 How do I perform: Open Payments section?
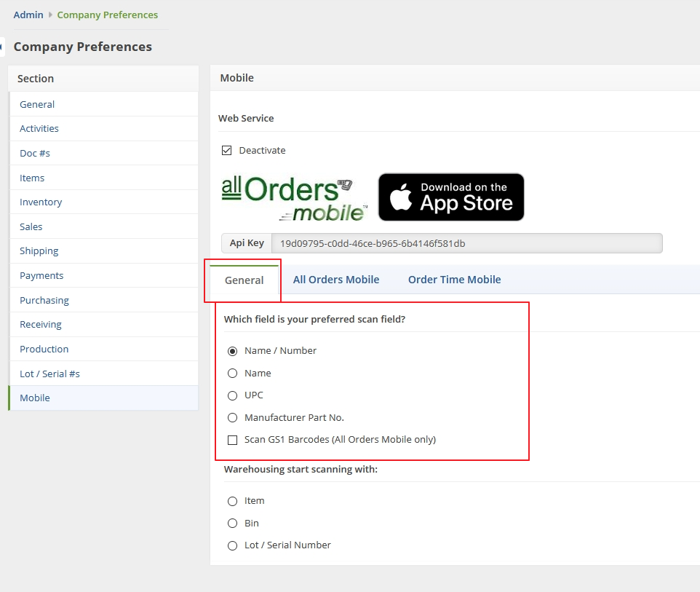point(103,276)
